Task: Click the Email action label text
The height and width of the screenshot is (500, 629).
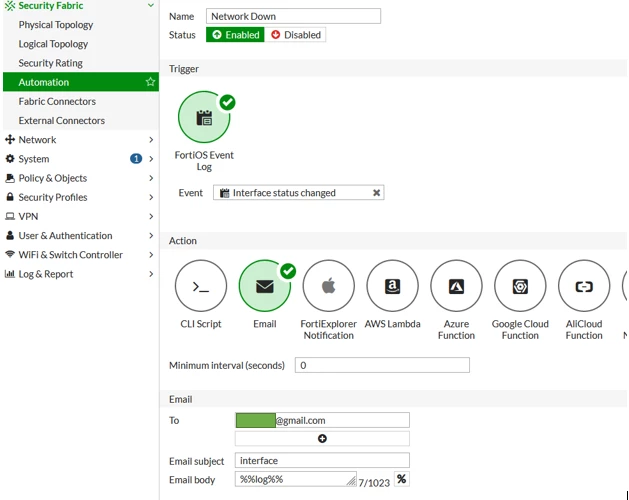Action: [x=265, y=324]
